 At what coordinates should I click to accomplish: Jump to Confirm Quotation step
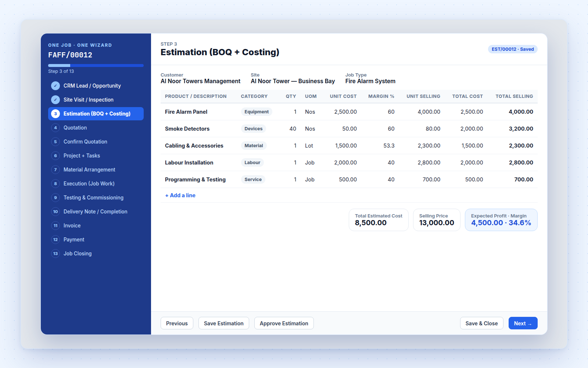point(96,142)
